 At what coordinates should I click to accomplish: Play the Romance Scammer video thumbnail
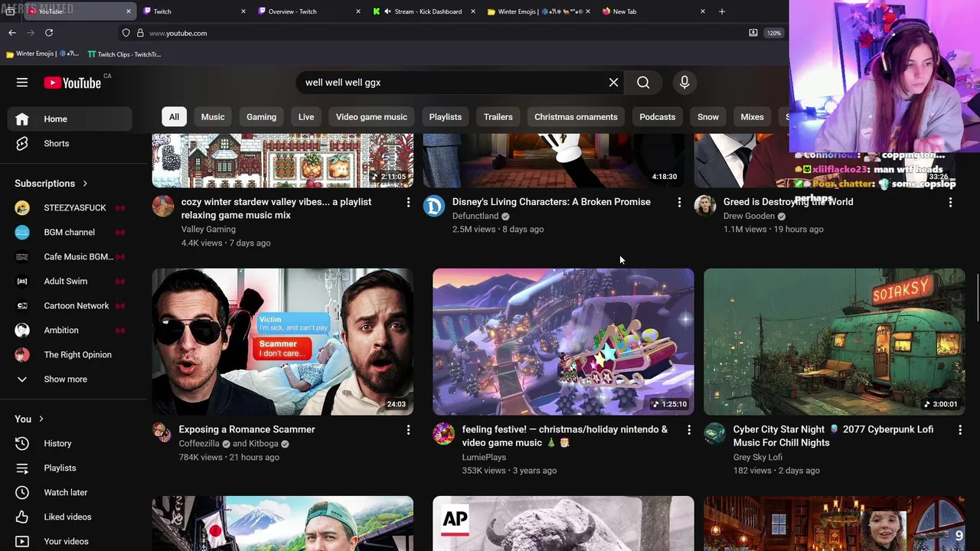[x=283, y=341]
